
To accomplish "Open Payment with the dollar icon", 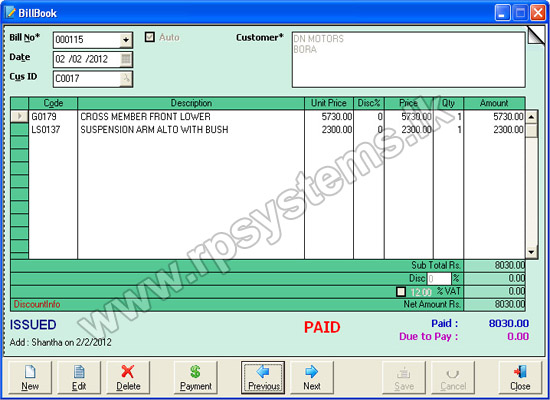I will point(196,378).
